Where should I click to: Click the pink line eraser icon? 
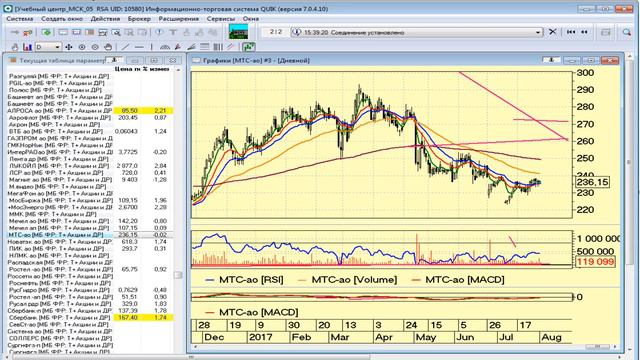coord(231,47)
